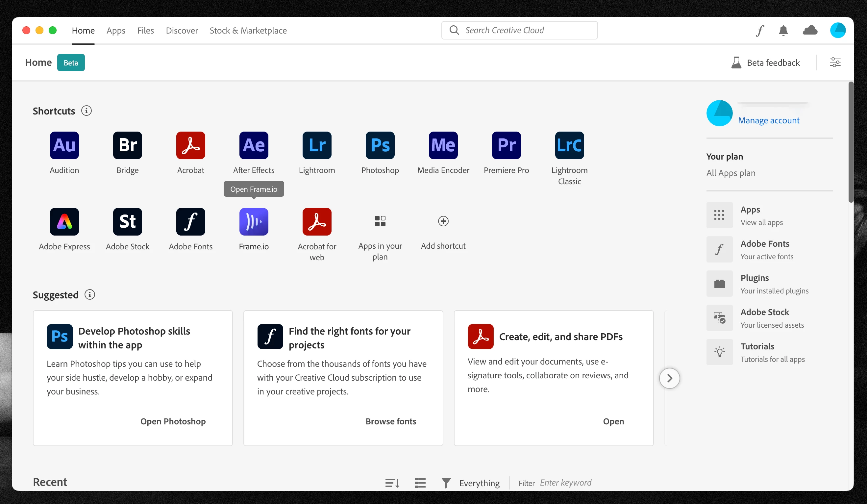Click the Add shortcut plus icon
The height and width of the screenshot is (504, 867).
443,221
